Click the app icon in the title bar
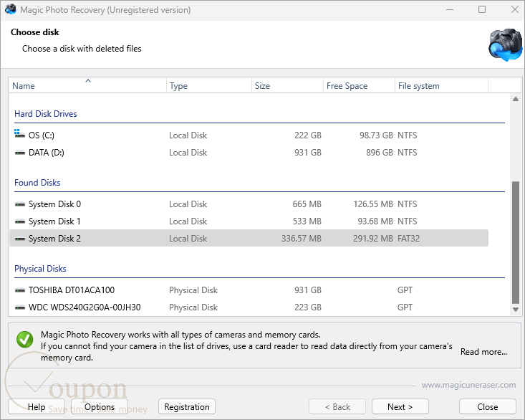 pos(11,9)
